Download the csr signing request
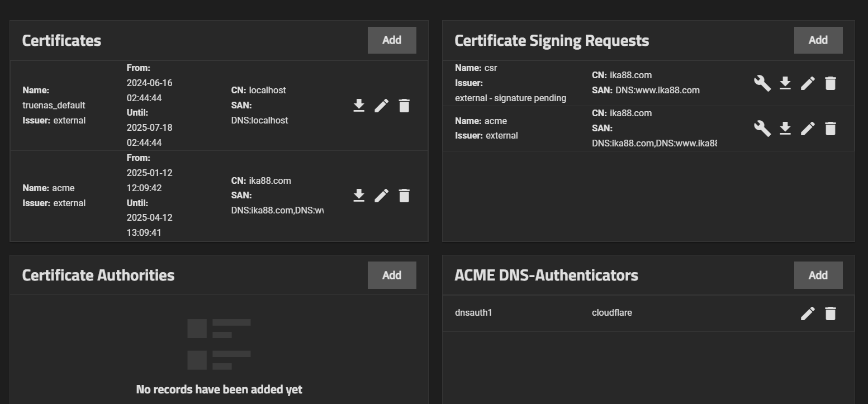The width and height of the screenshot is (868, 404). point(785,83)
